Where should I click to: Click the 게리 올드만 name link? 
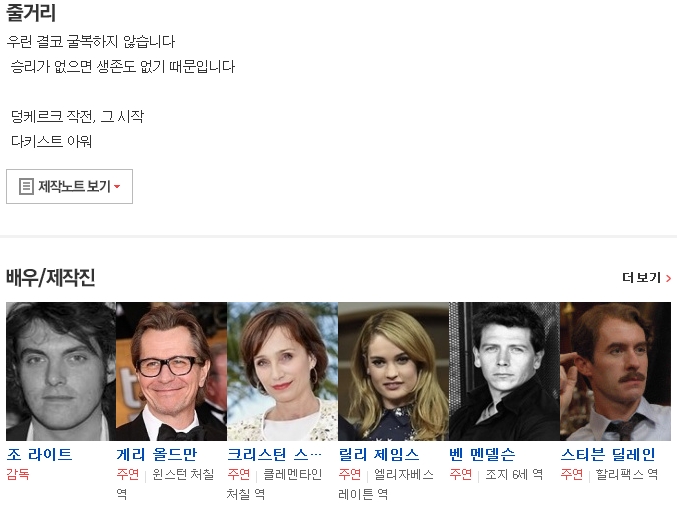click(x=157, y=454)
